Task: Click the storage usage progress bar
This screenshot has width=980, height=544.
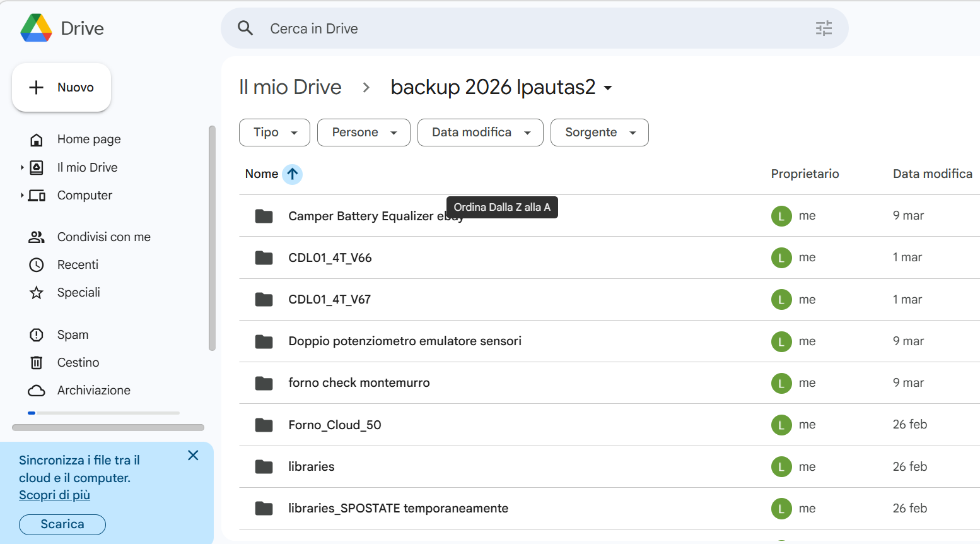Action: coord(104,413)
